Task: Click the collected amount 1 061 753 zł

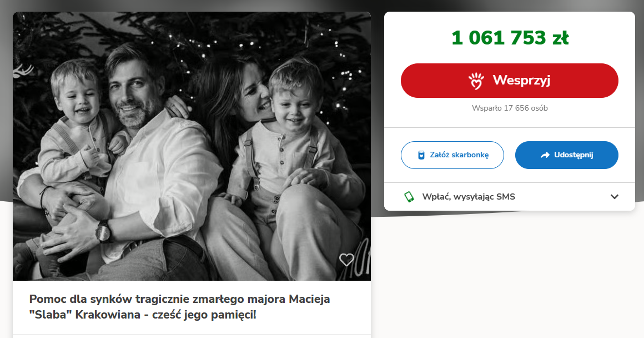Action: (x=510, y=38)
